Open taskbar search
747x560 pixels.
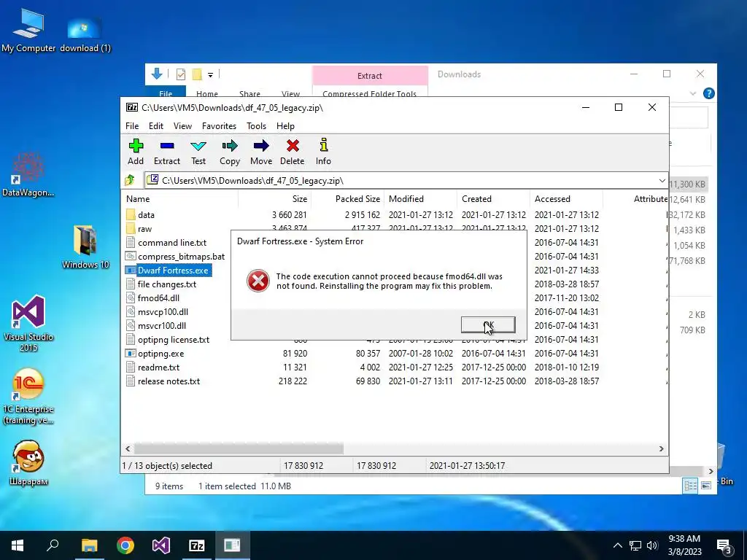tap(53, 545)
